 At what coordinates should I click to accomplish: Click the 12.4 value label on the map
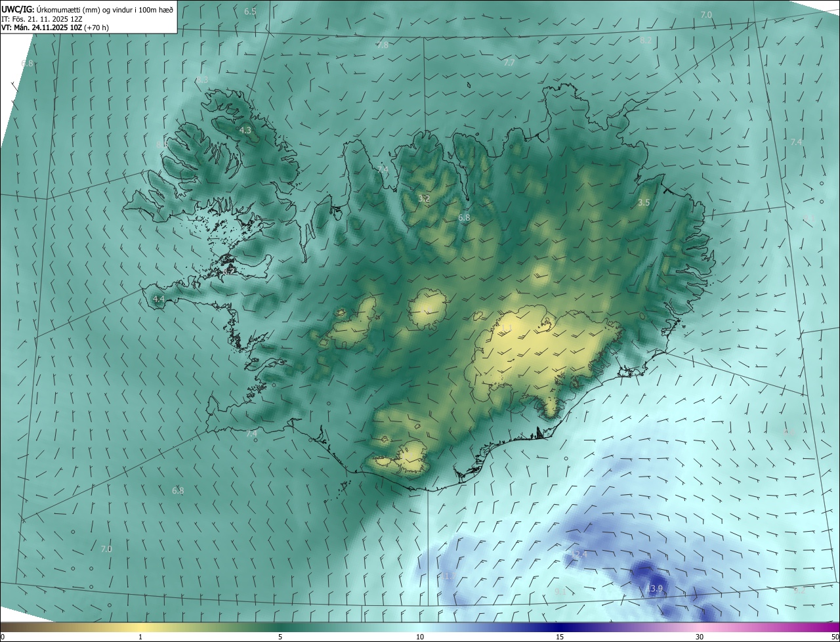(579, 555)
